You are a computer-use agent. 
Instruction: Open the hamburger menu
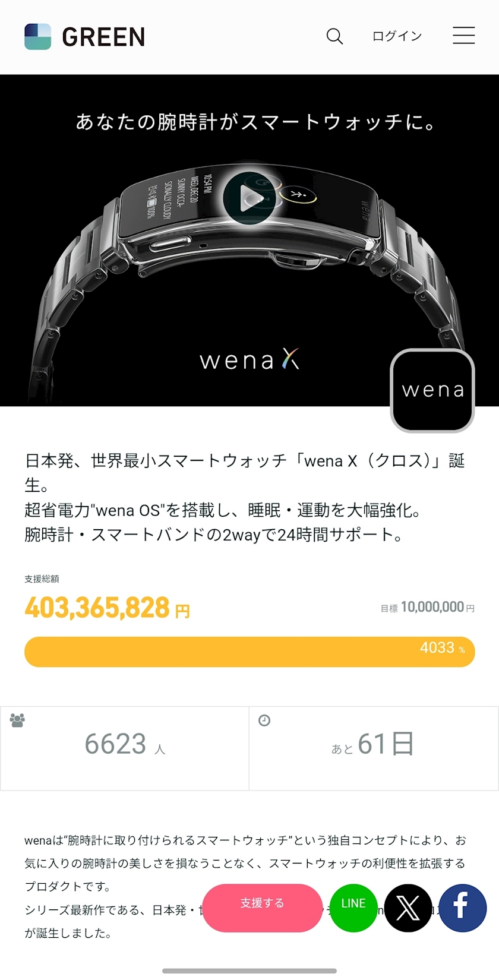463,36
